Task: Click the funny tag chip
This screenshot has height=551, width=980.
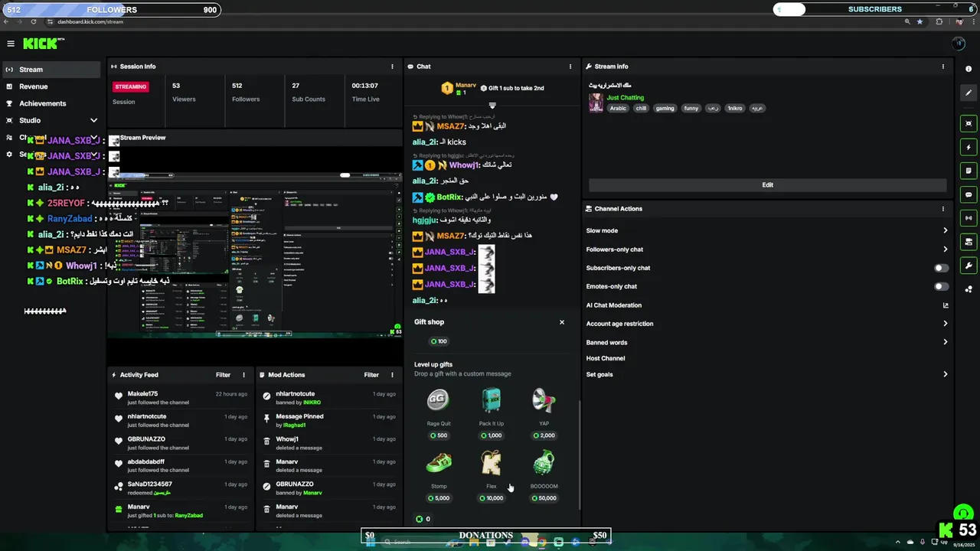Action: tap(691, 109)
